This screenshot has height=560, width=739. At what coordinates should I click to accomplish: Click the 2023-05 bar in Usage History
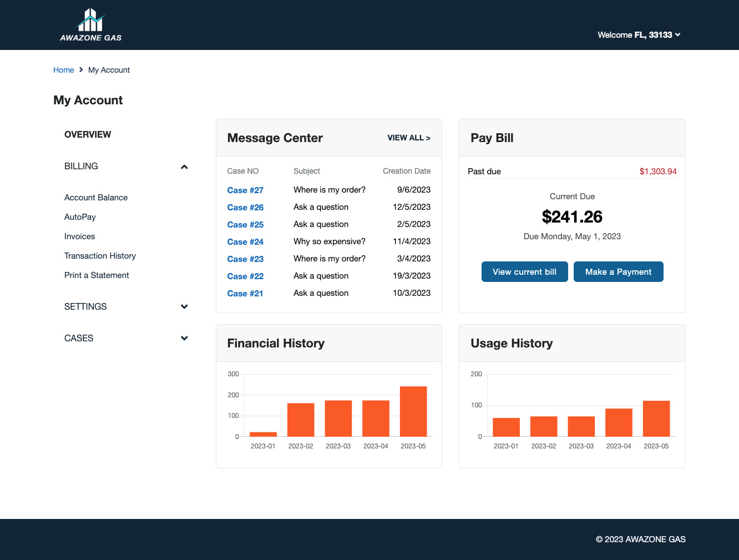click(656, 418)
